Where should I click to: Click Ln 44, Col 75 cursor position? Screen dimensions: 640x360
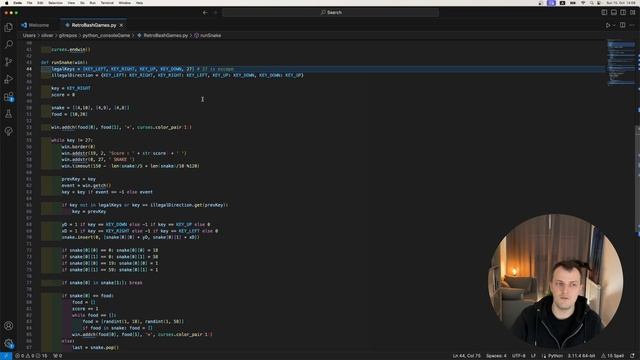[466, 356]
